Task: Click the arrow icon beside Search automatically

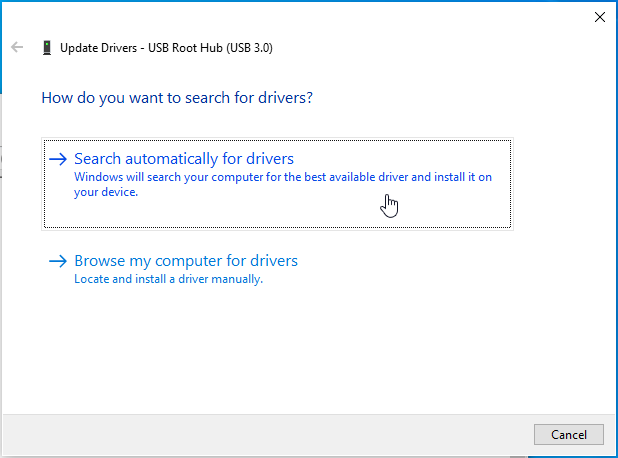Action: (x=59, y=159)
